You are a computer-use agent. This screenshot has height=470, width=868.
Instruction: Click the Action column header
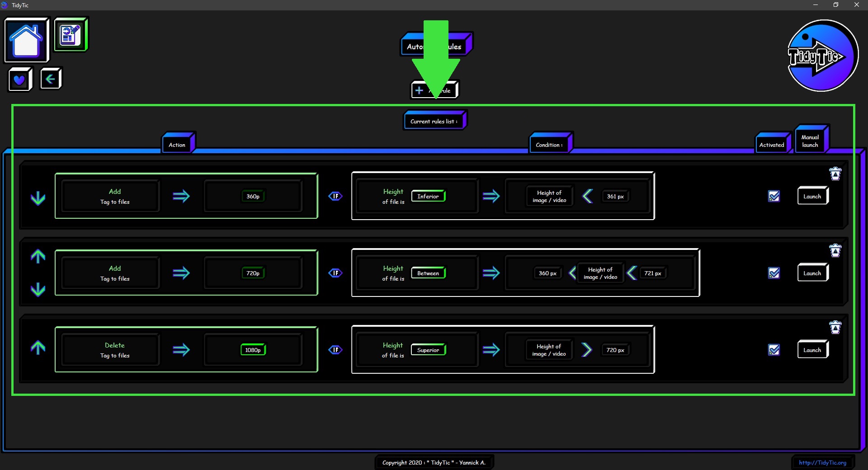(x=177, y=145)
